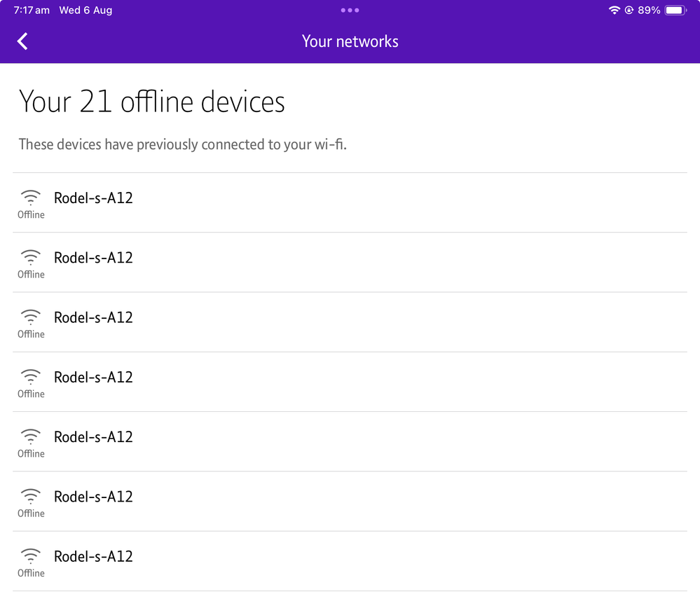This screenshot has width=700, height=606.
Task: Tap the battery icon in the status bar
Action: [x=675, y=11]
